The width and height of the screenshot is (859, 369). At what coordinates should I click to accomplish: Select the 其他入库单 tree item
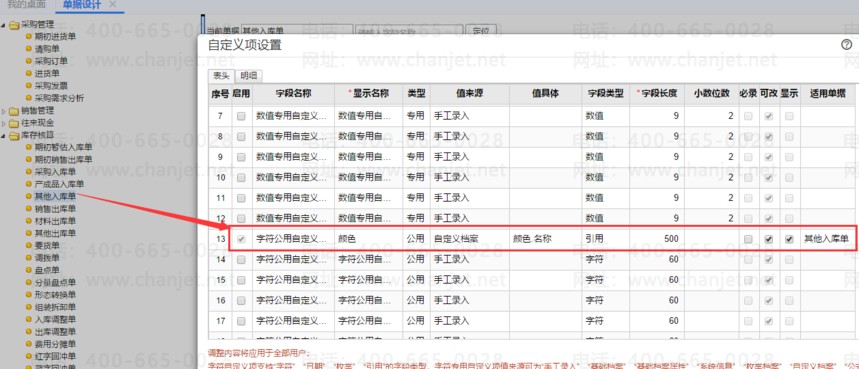pos(55,196)
